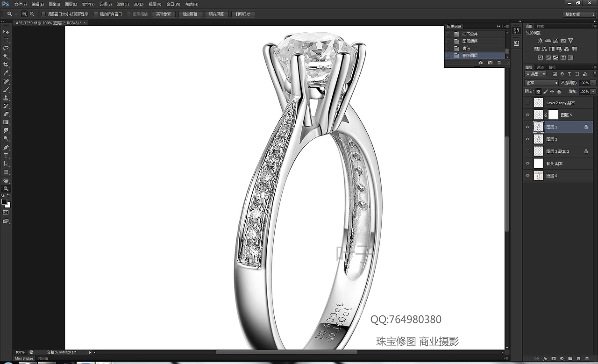Select the Dodge tool

click(6, 139)
